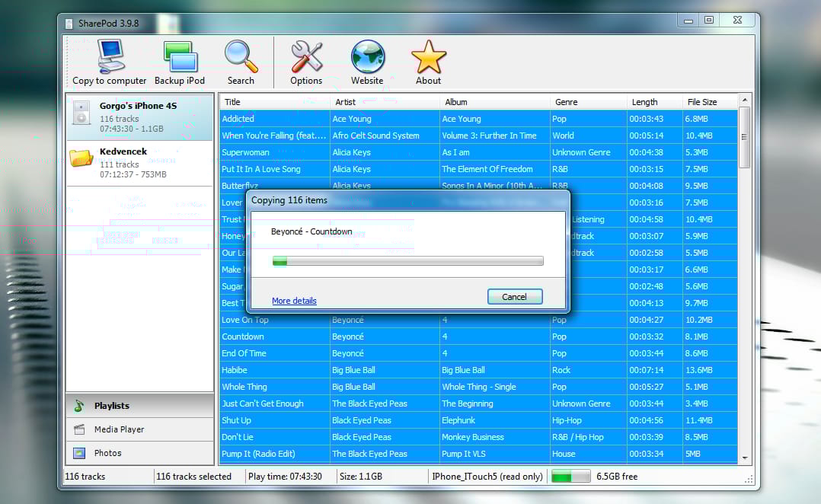Click genre cell 'House'
Screen dimensions: 821x504
(x=564, y=454)
